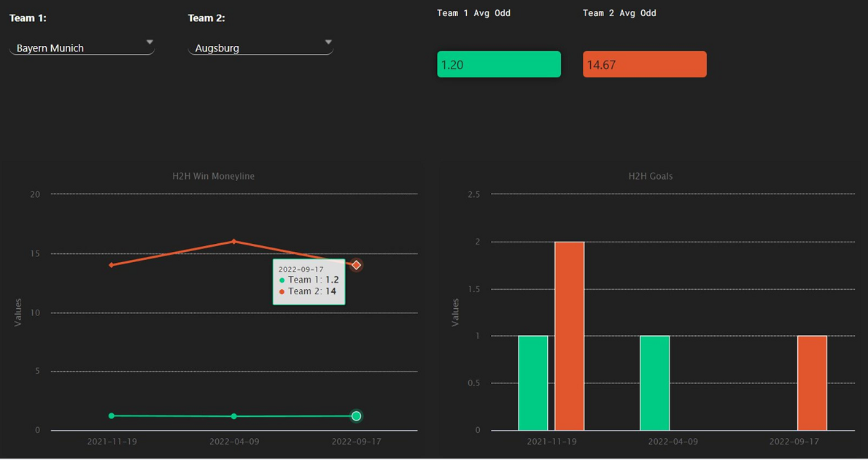Click 2021-11-19 on the Goals chart axis
The height and width of the screenshot is (460, 868).
pyautogui.click(x=551, y=442)
